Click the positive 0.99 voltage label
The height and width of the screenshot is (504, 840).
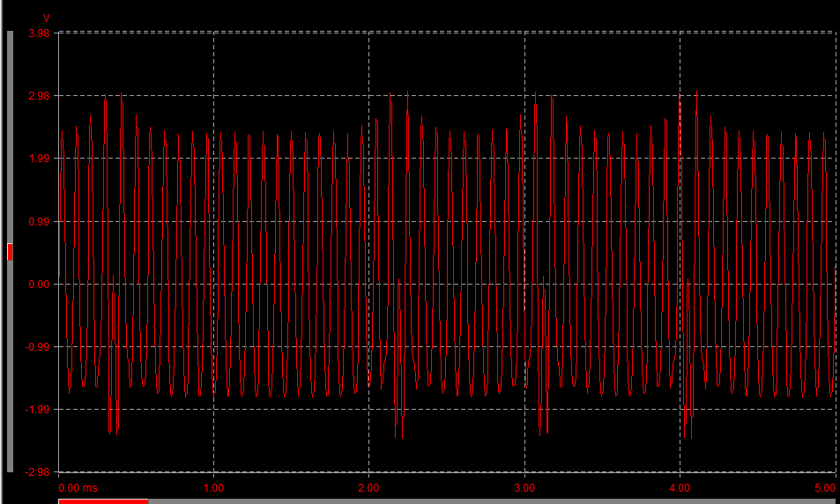coord(40,221)
